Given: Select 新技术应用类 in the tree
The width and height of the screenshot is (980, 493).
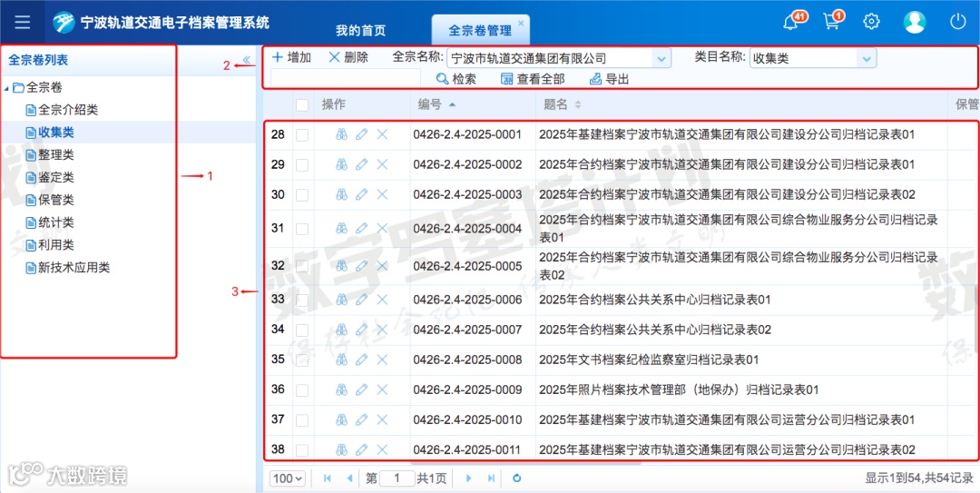Looking at the screenshot, I should point(73,268).
